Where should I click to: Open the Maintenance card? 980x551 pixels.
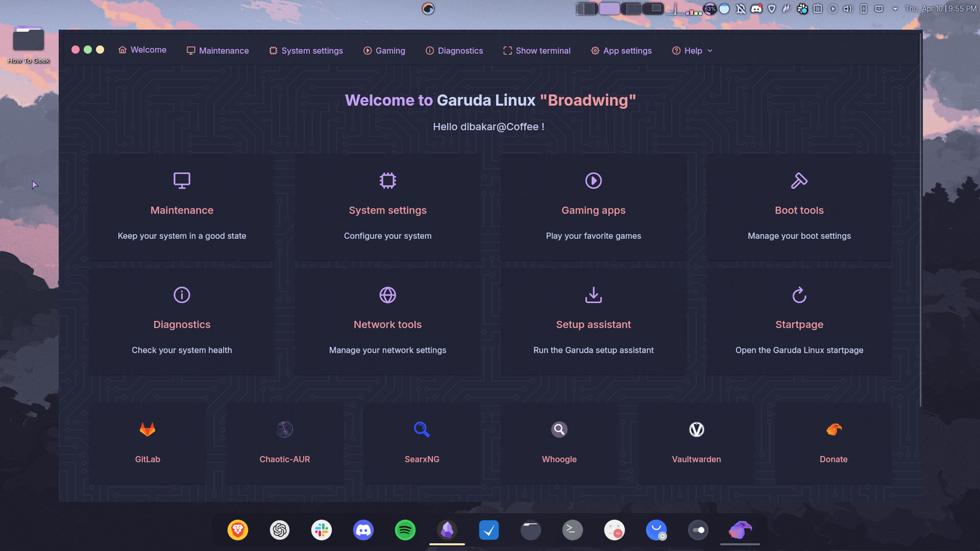182,207
